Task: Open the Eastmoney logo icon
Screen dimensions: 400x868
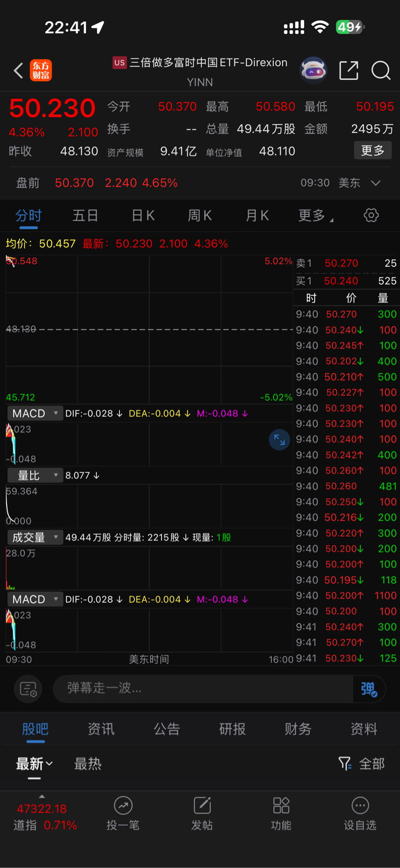Action: [x=41, y=70]
